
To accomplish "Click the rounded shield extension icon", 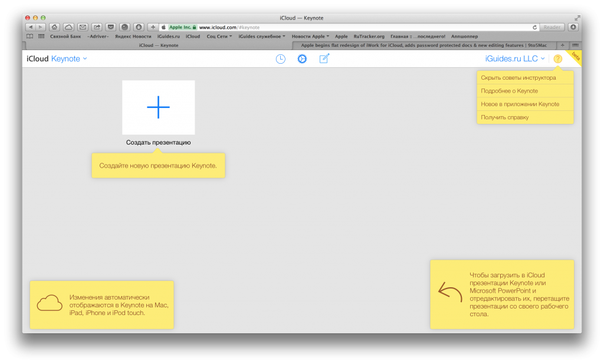I will click(139, 27).
